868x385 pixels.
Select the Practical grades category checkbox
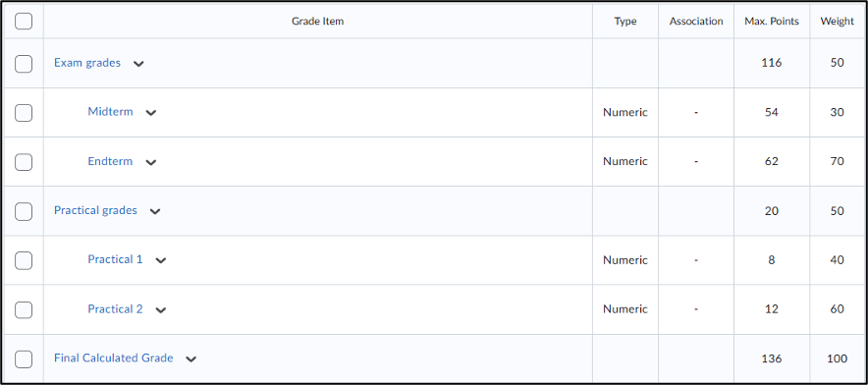click(x=24, y=211)
